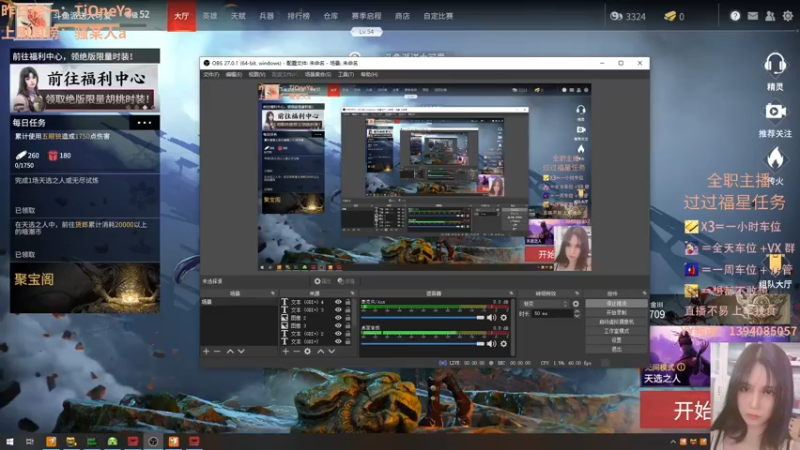Image resolution: width=800 pixels, height=450 pixels.
Task: Open the 工具(T) menu in OBS
Action: [346, 74]
